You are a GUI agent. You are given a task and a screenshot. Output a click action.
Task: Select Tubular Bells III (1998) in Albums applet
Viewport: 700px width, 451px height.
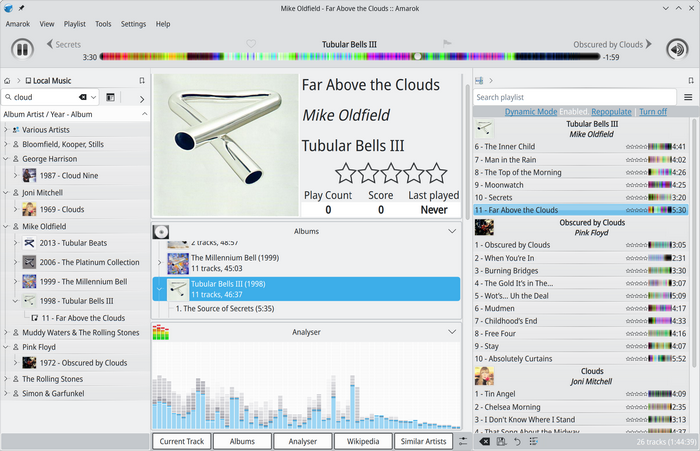tap(306, 289)
